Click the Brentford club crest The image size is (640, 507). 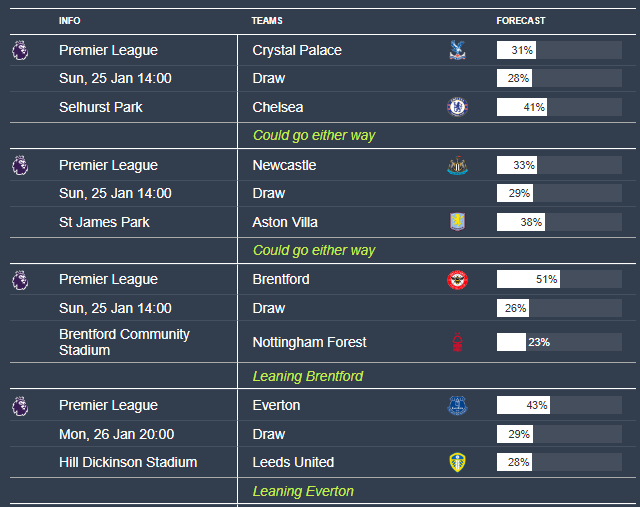457,280
